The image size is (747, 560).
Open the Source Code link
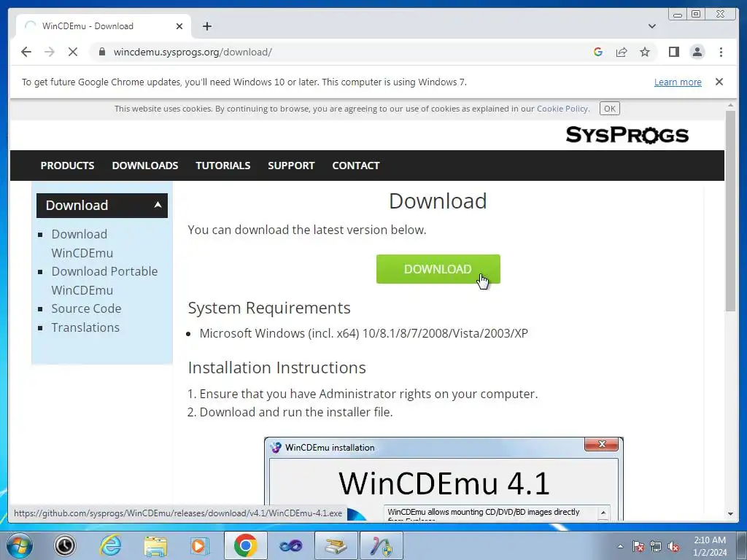click(86, 308)
